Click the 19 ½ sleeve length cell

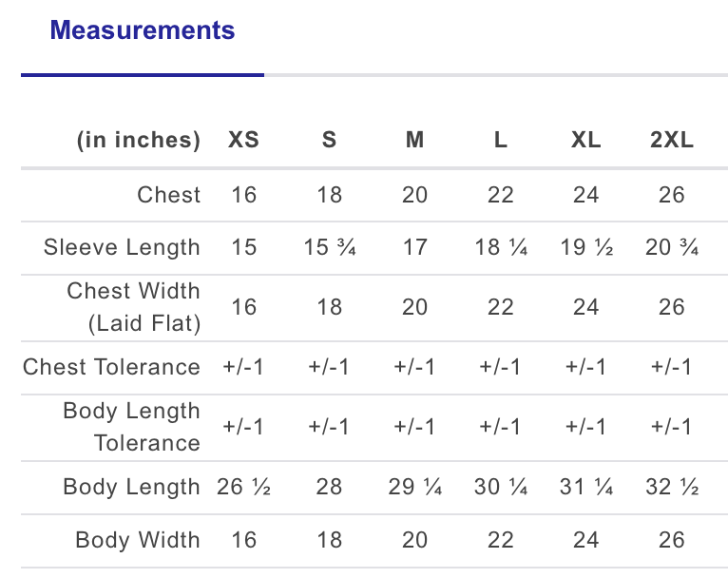point(586,247)
